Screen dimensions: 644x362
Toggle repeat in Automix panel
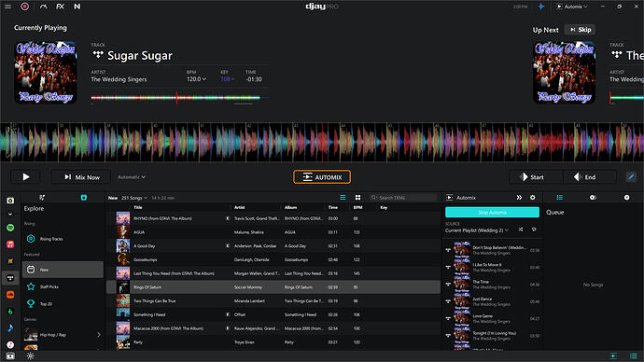pos(534,230)
